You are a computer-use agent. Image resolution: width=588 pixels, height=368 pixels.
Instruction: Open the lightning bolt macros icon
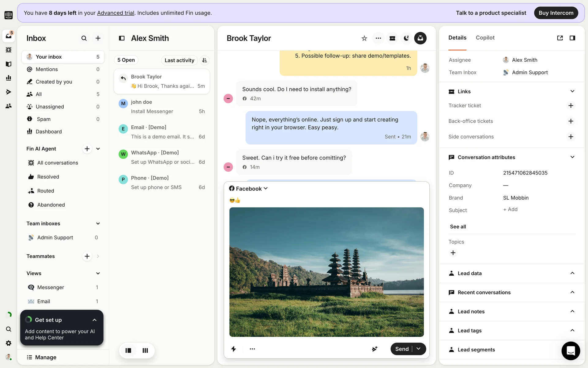(234, 349)
